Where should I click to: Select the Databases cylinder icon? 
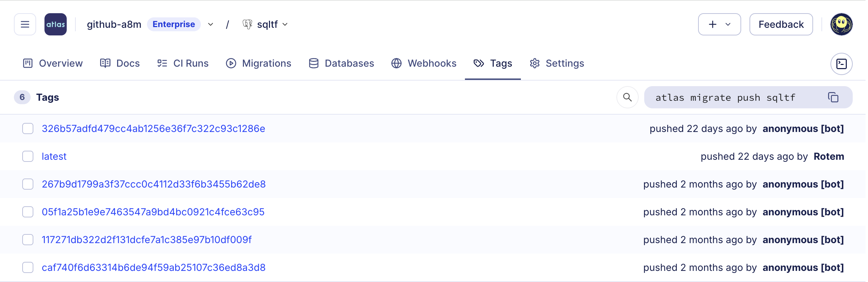coord(314,63)
